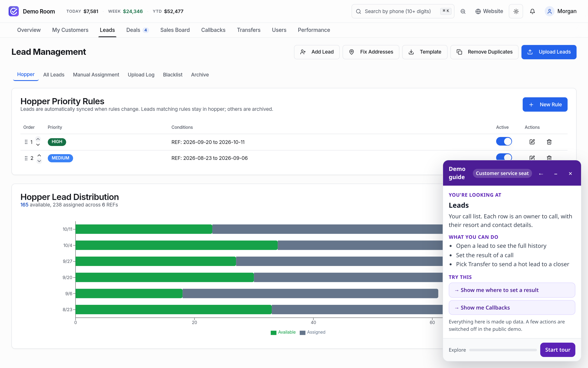The width and height of the screenshot is (588, 368).
Task: Open the lookup search icon beside the phone search
Action: pos(463,11)
